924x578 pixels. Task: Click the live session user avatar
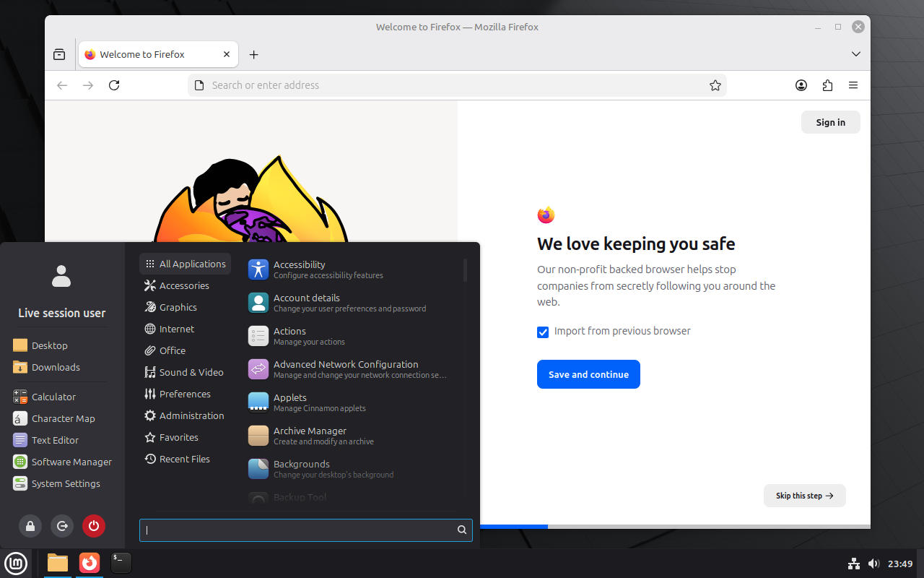(x=62, y=275)
